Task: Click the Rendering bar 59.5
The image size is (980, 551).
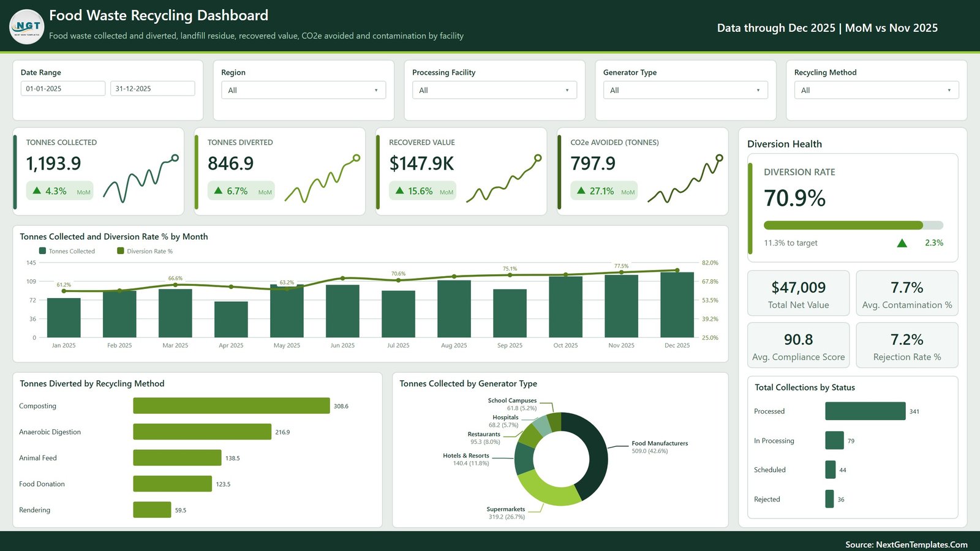Action: [x=153, y=510]
